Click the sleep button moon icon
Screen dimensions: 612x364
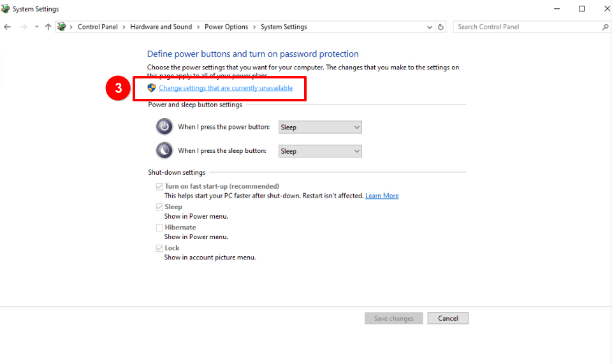tap(164, 150)
